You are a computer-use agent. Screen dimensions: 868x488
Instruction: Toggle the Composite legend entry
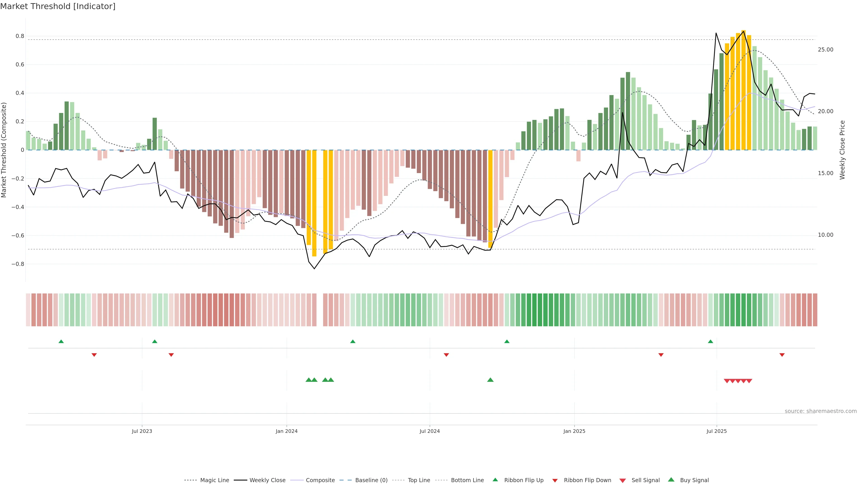coord(320,480)
